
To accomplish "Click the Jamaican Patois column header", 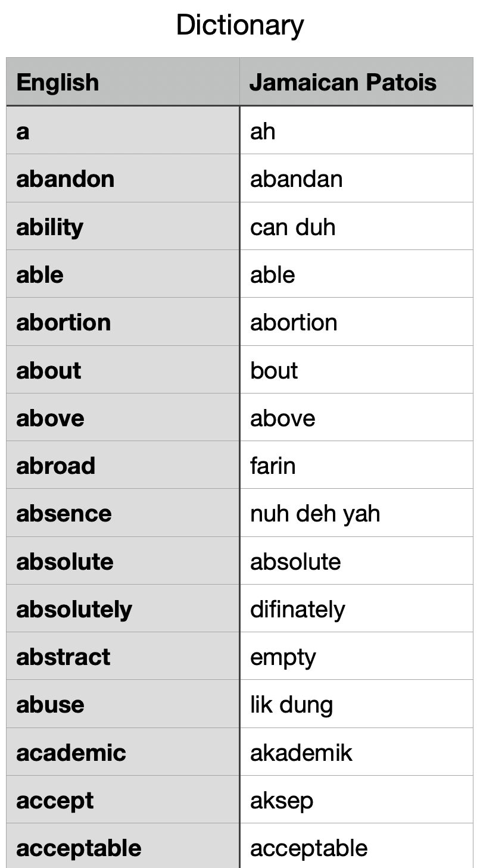I will 343,82.
